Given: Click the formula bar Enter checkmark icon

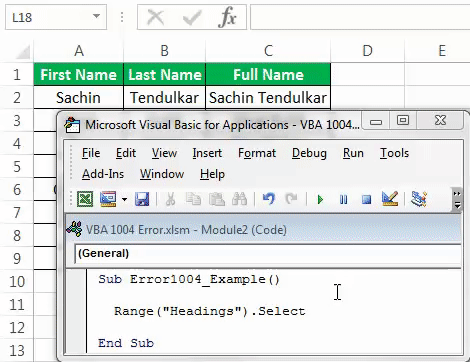Looking at the screenshot, I should click(x=192, y=17).
